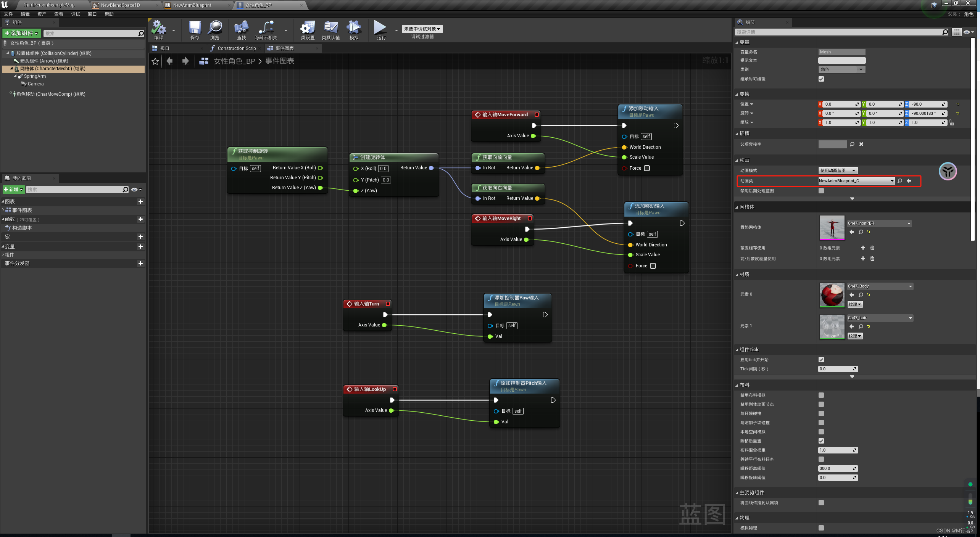Toggle 瞬移后重置 checkbox
The height and width of the screenshot is (537, 980).
(x=821, y=441)
